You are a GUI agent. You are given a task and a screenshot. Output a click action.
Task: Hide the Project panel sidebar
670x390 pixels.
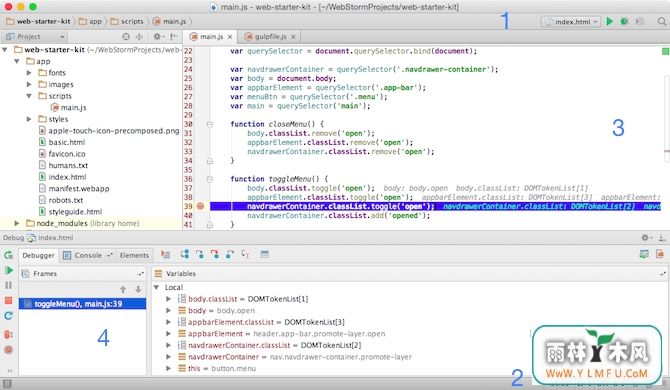(173, 37)
